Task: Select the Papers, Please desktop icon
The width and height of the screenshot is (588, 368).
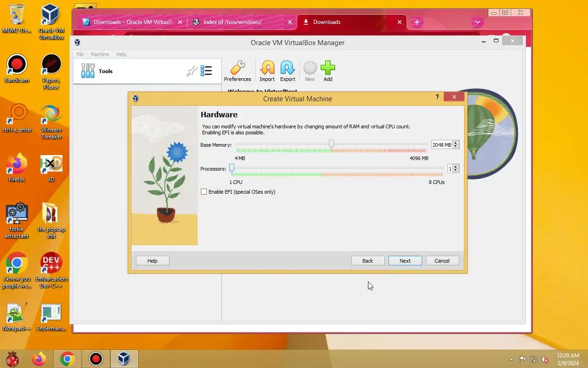Action: click(x=51, y=72)
